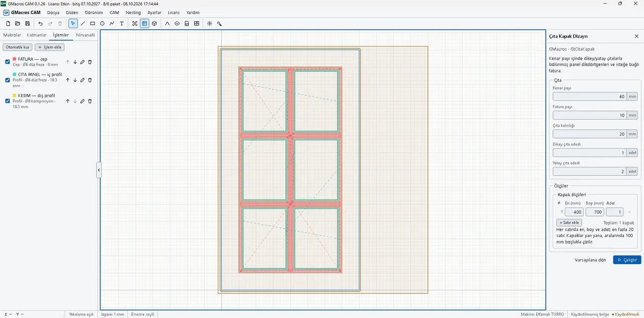
Task: Close the Çıta Kapak Dizayn panel
Action: click(636, 36)
